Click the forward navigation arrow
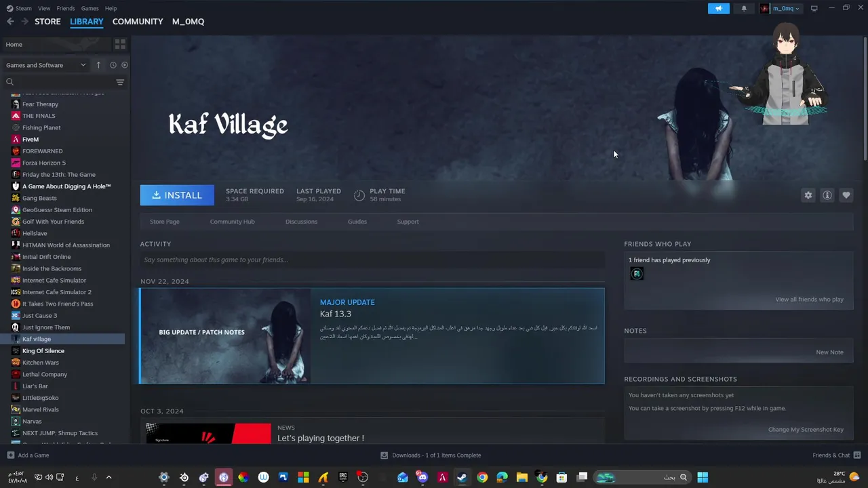Viewport: 868px width, 488px height. [x=24, y=22]
